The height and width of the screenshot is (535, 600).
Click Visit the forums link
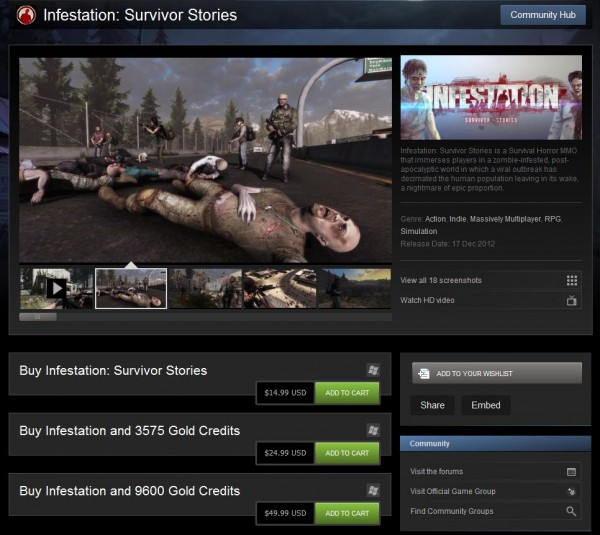437,471
